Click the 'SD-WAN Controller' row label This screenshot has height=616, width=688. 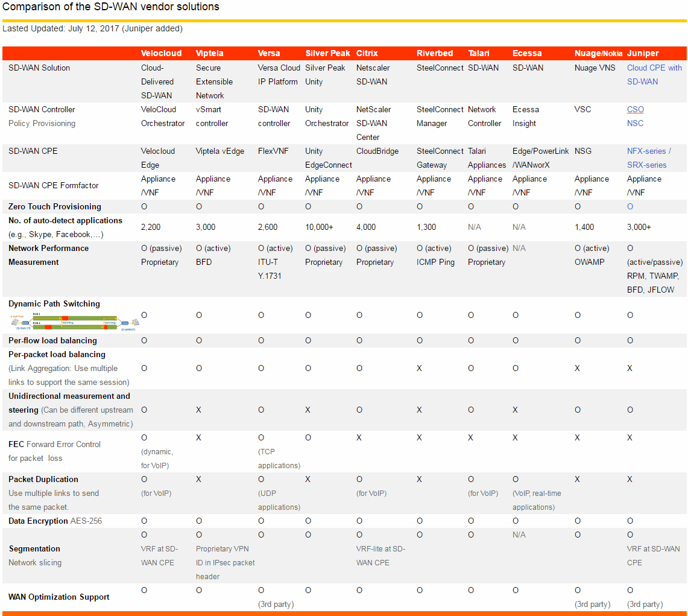point(42,109)
